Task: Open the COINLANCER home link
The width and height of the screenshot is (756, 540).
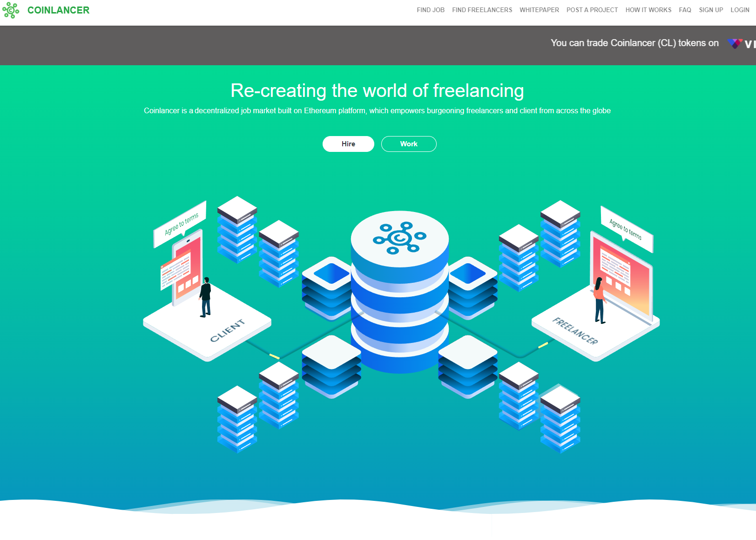Action: coord(58,10)
